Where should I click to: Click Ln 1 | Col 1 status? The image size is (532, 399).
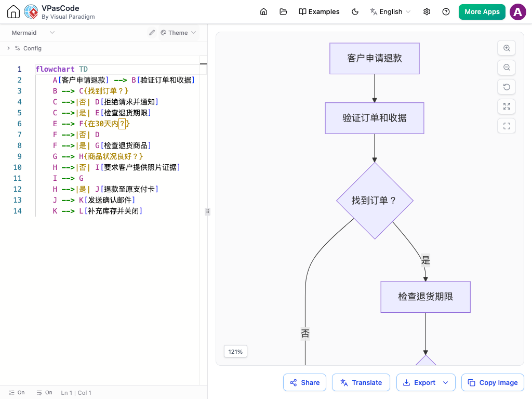76,393
